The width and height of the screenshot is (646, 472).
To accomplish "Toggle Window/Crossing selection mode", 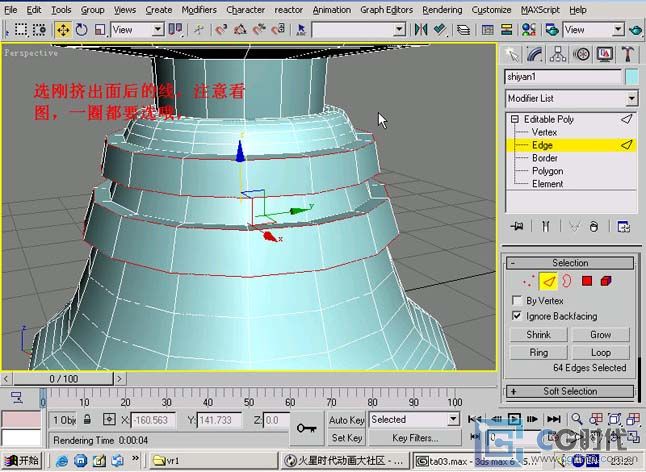I will pyautogui.click(x=40, y=30).
